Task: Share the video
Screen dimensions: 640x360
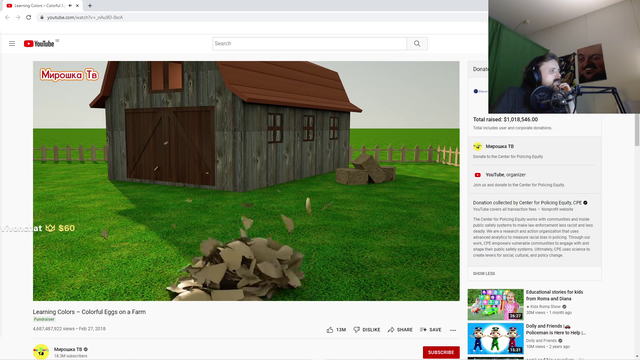Action: (400, 330)
